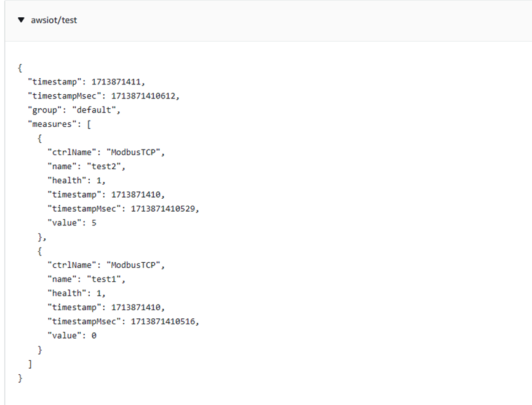Click the timestampMsec value 1713871410612

(x=145, y=95)
